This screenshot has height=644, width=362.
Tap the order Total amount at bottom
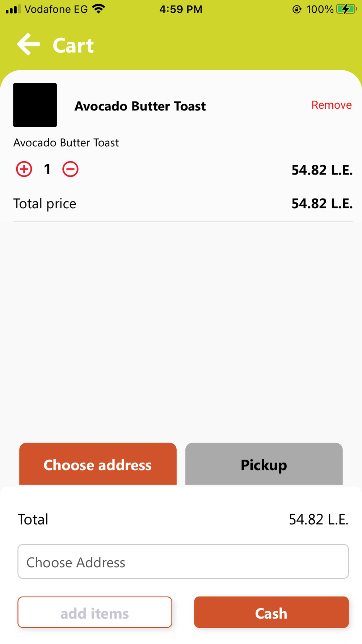tap(318, 519)
